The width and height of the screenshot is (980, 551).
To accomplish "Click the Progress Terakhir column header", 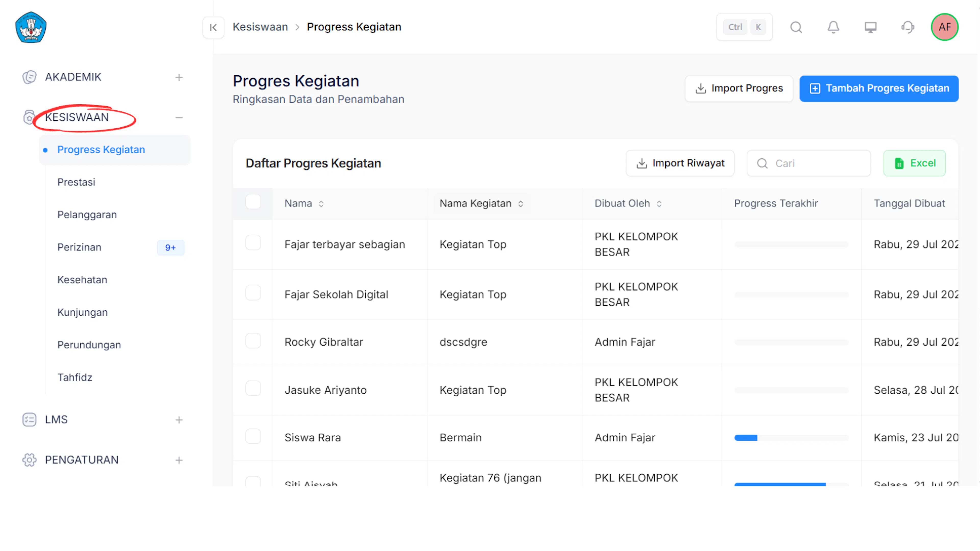I will 776,204.
